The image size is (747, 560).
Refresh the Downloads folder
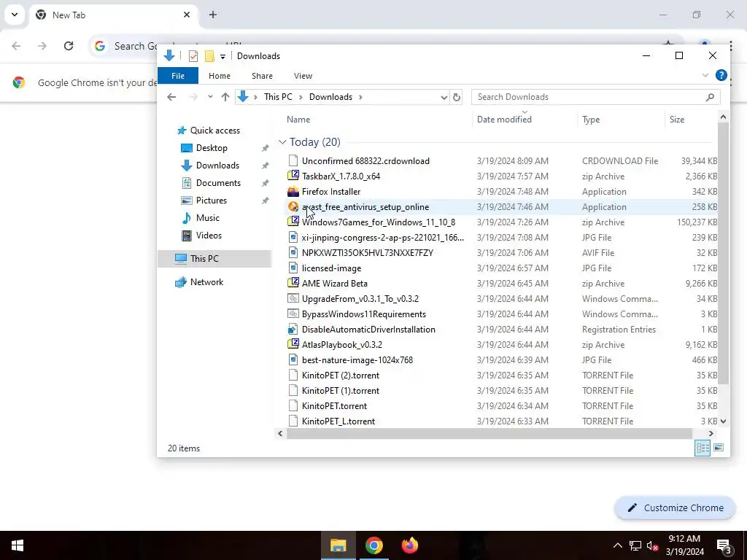coord(457,97)
